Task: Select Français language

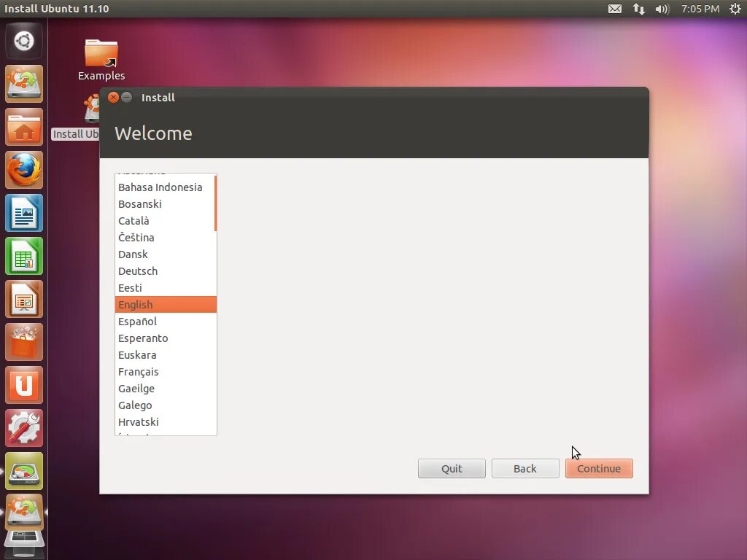Action: pyautogui.click(x=166, y=371)
